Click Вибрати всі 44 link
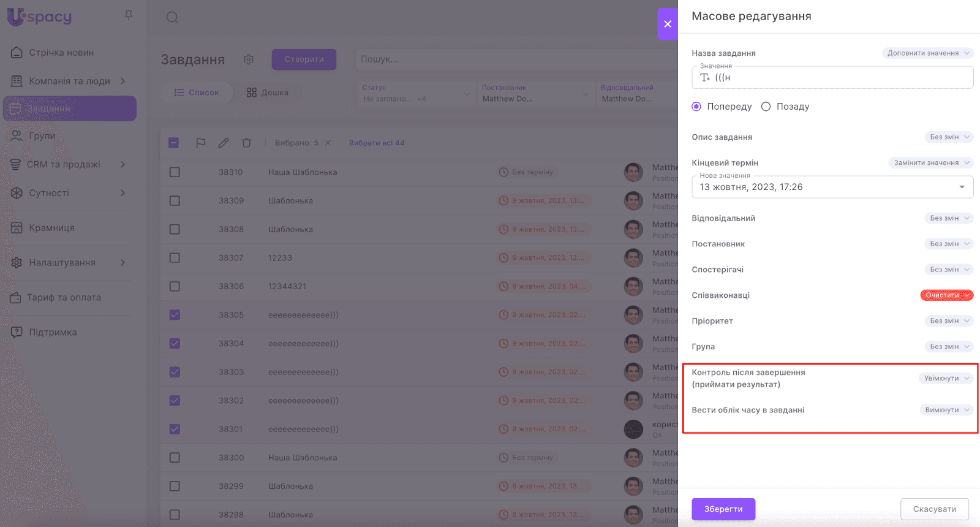Screen dimensions: 980x527 pos(377,143)
